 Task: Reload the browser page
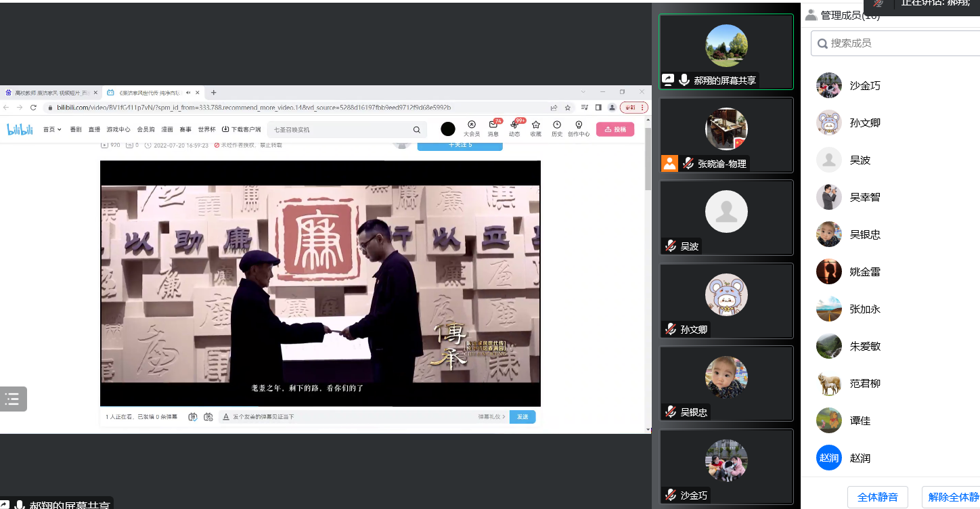tap(33, 107)
